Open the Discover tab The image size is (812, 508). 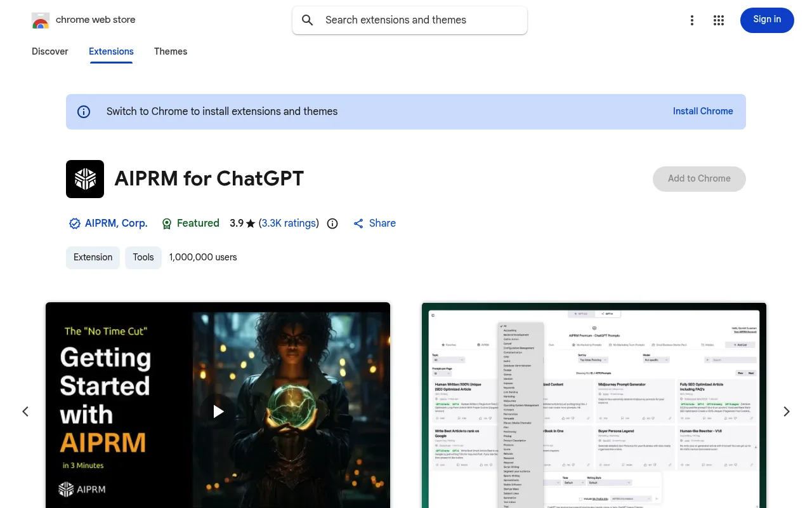pos(50,51)
